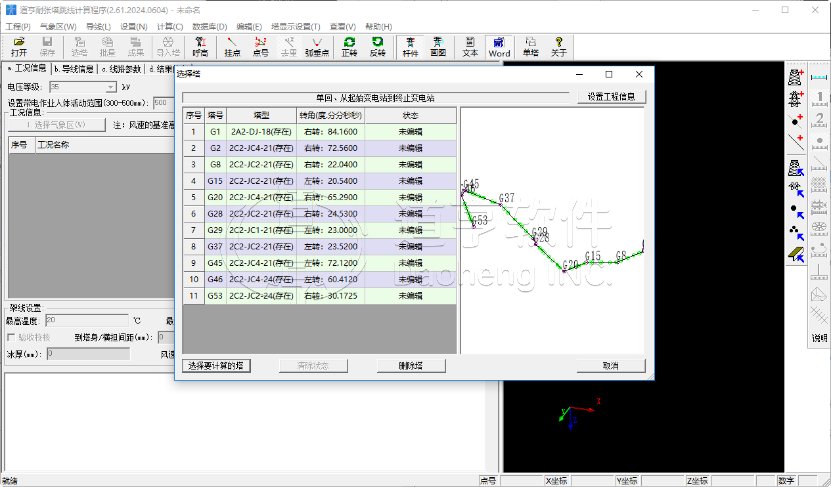Switch to the b.导线信息 tab
Image resolution: width=831 pixels, height=487 pixels.
coord(74,69)
